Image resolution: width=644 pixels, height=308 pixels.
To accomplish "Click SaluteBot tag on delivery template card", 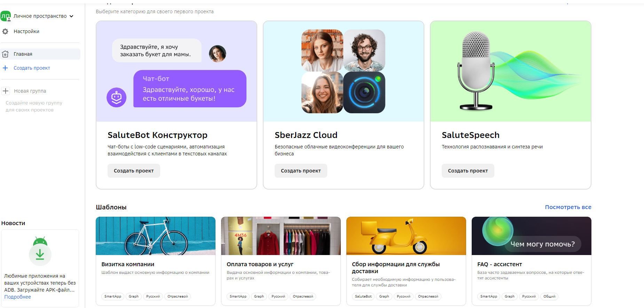I will coord(363,297).
